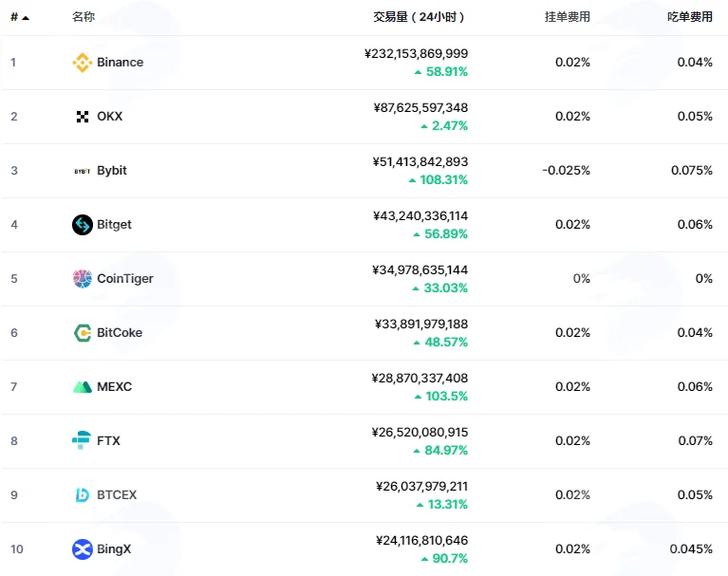Click the Binance logo icon
This screenshot has height=576, width=728.
coord(83,63)
